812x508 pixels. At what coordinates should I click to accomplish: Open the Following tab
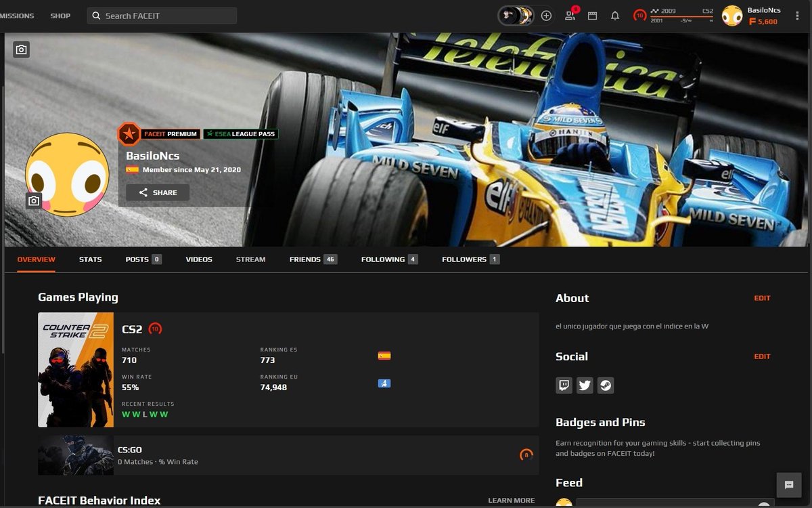(x=390, y=259)
